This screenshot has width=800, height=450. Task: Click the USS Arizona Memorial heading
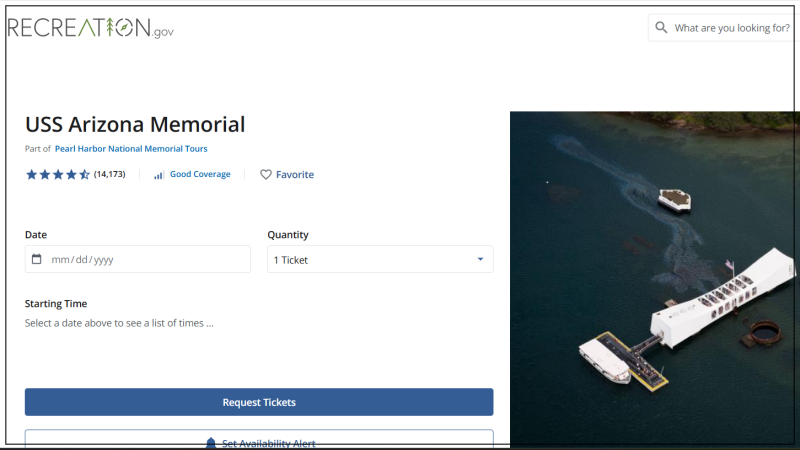(x=135, y=124)
